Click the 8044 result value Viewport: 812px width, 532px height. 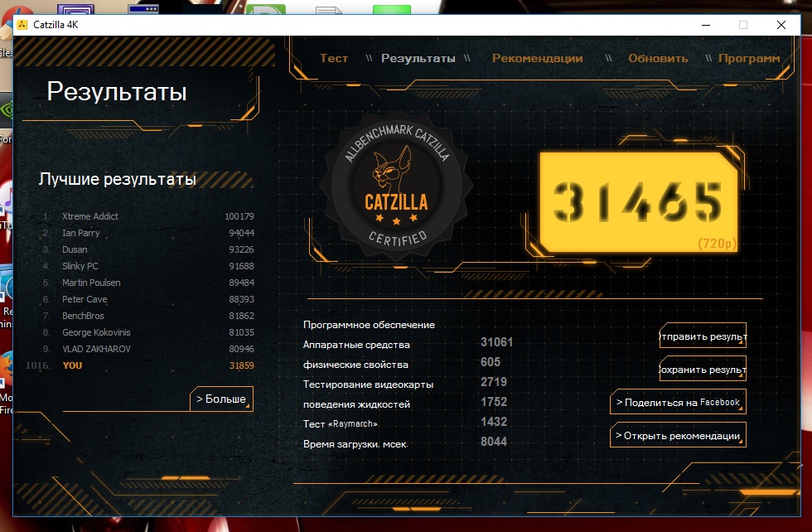click(x=494, y=442)
